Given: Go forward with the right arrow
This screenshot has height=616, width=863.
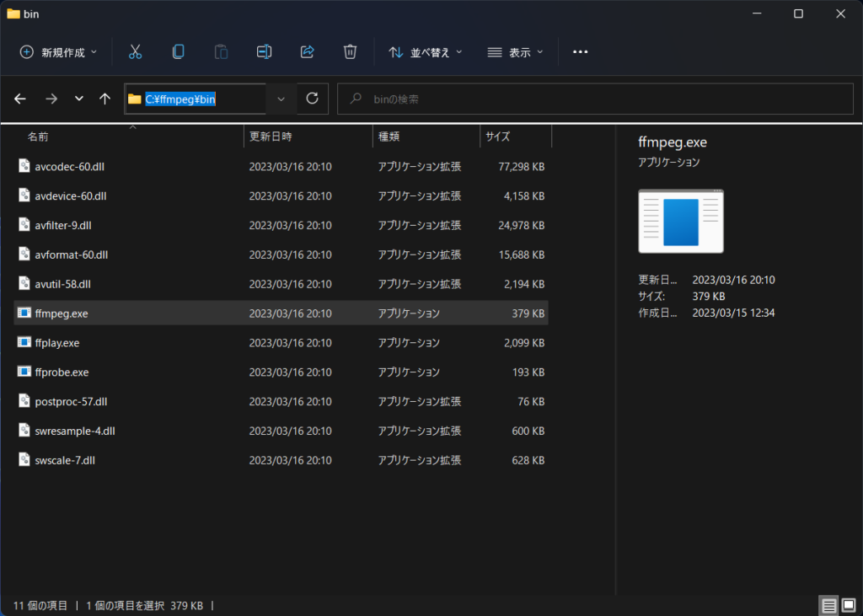Looking at the screenshot, I should 51,99.
